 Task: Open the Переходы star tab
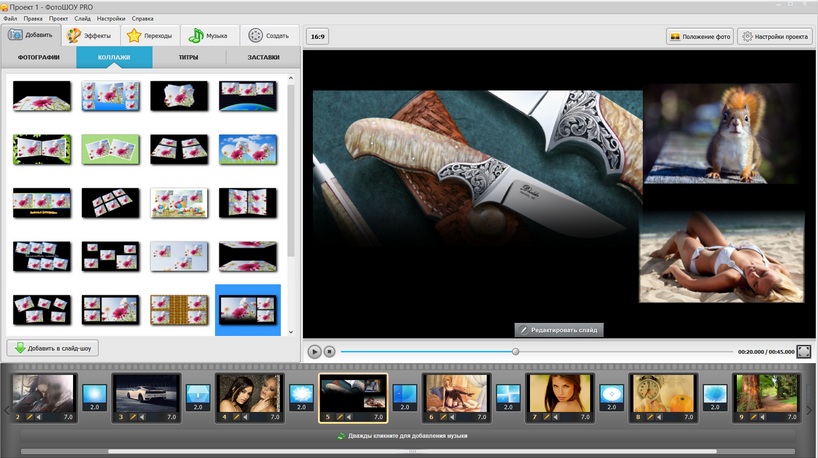click(x=148, y=35)
